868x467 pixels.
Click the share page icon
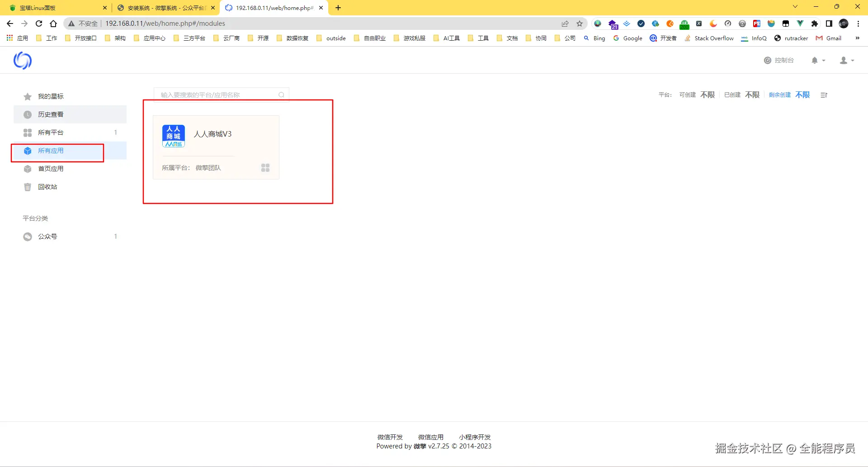565,24
